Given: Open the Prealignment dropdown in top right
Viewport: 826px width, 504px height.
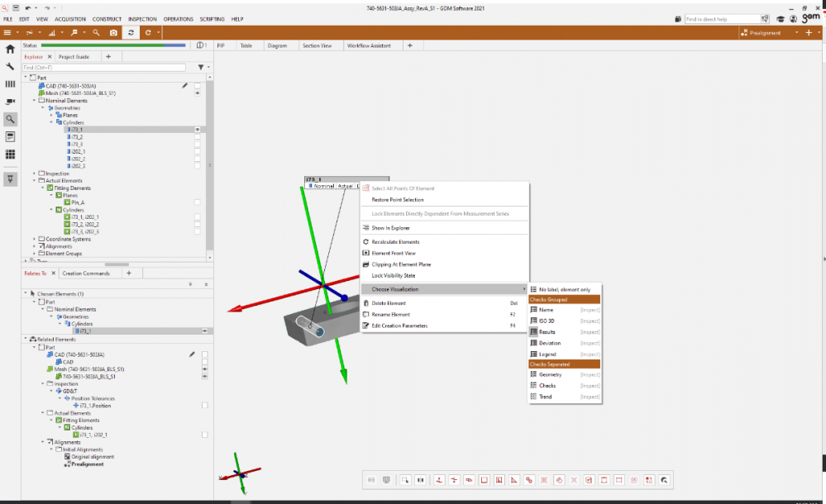Looking at the screenshot, I should (768, 32).
